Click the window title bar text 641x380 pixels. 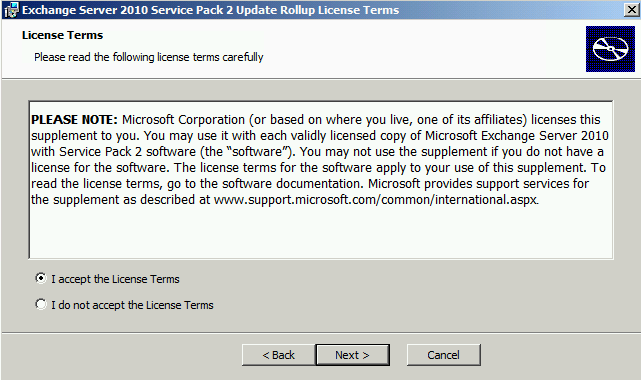(x=211, y=10)
